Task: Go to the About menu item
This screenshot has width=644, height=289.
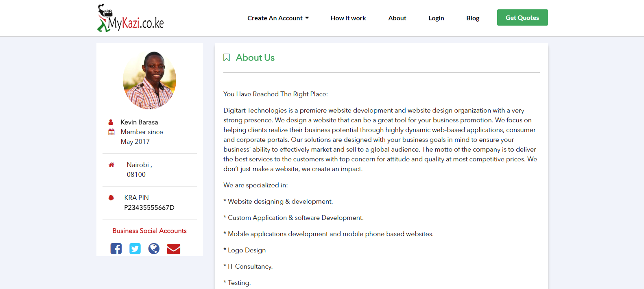Action: (397, 18)
